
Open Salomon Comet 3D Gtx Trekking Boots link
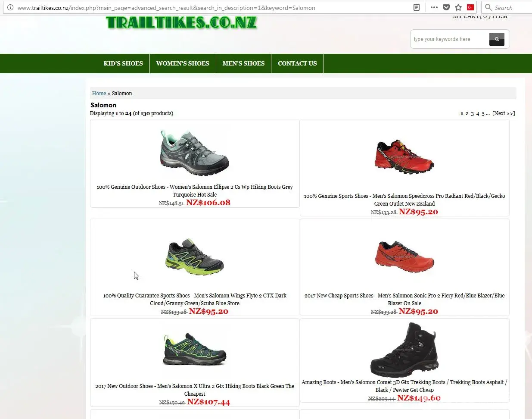404,386
